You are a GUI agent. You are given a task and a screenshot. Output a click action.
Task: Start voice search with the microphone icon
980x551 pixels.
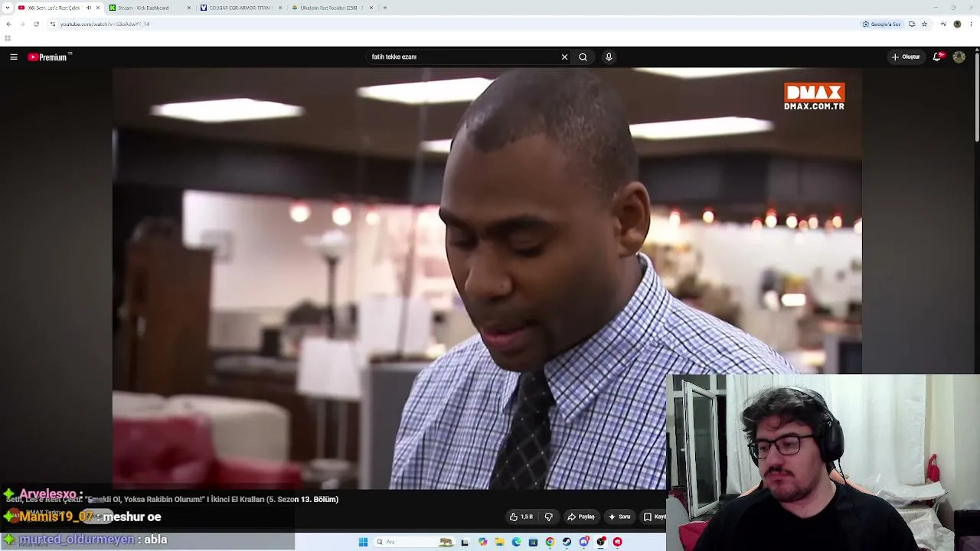[609, 57]
